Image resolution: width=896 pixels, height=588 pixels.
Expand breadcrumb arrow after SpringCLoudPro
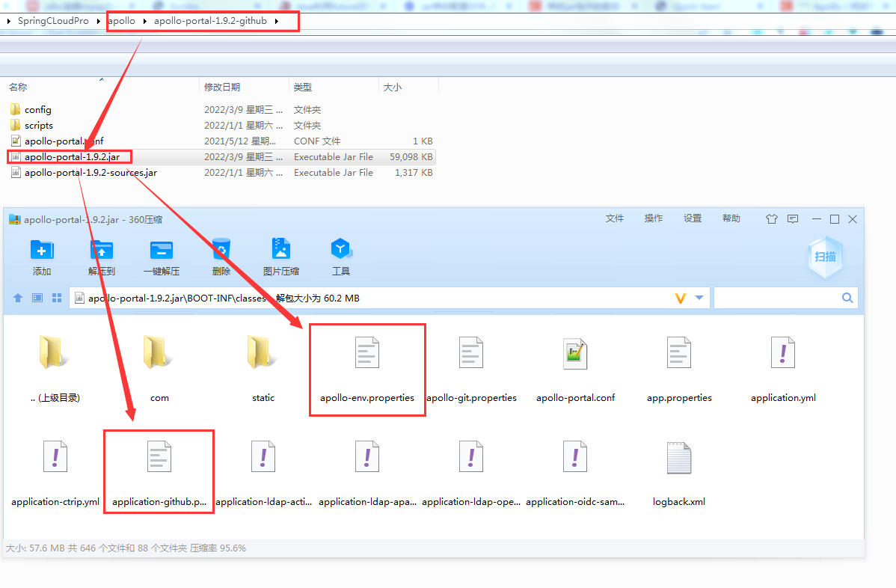pos(98,21)
